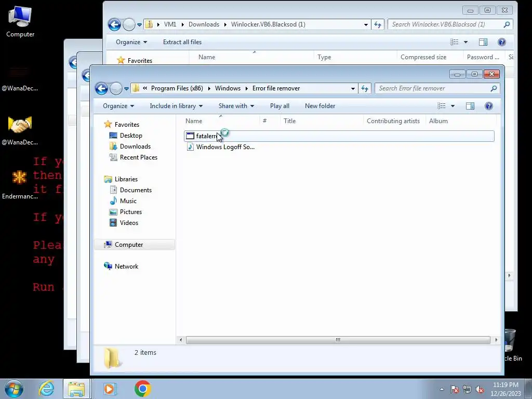Click Play all button
Image resolution: width=532 pixels, height=399 pixels.
tap(280, 106)
